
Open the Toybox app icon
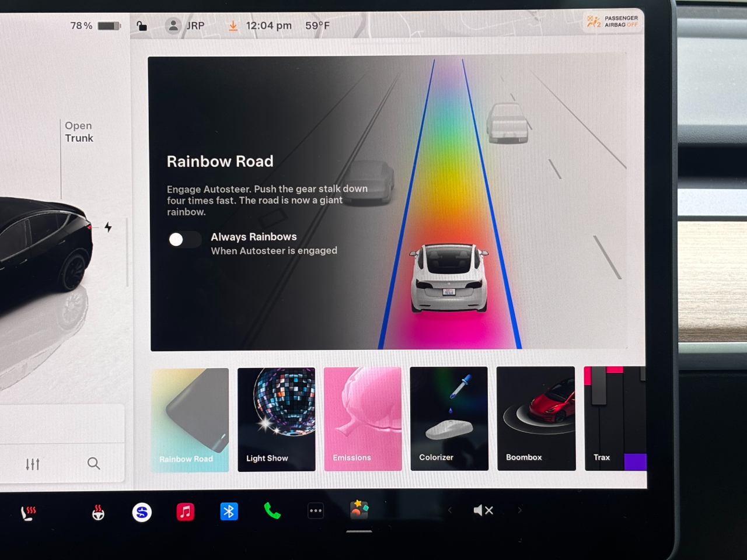[359, 510]
